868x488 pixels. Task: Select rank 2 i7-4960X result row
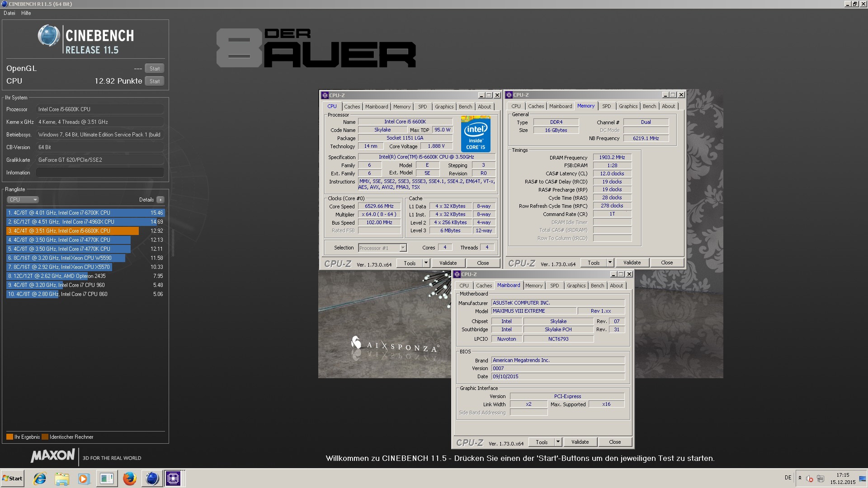85,222
